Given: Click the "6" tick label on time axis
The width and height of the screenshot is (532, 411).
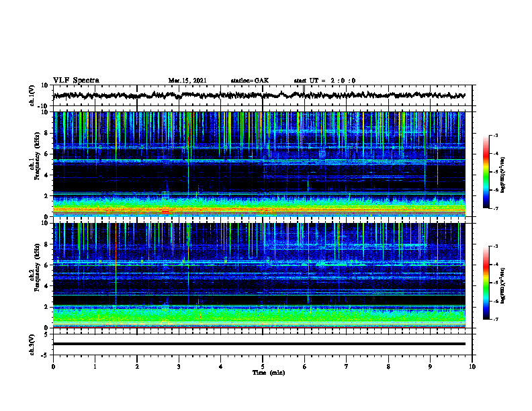Looking at the screenshot, I should coord(305,367).
